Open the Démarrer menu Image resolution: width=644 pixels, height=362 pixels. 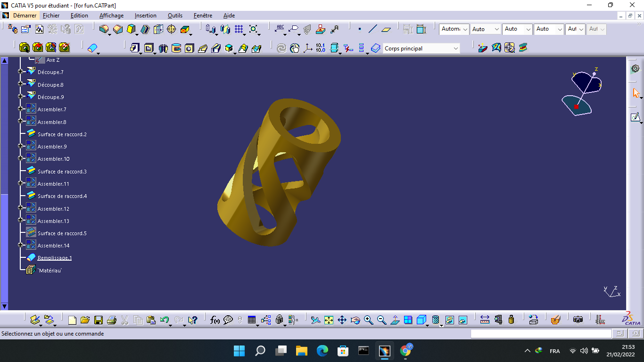(x=25, y=16)
